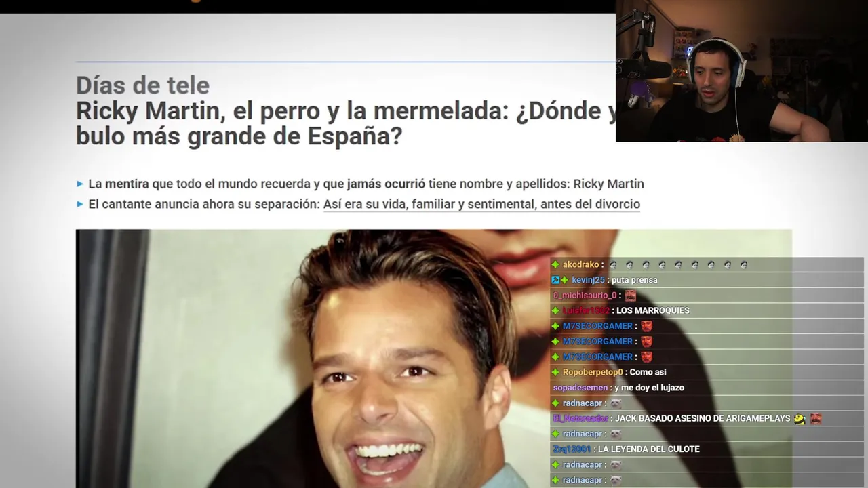The width and height of the screenshot is (868, 488).
Task: Click the message 'LOS MARROQUIES'
Action: 653,310
